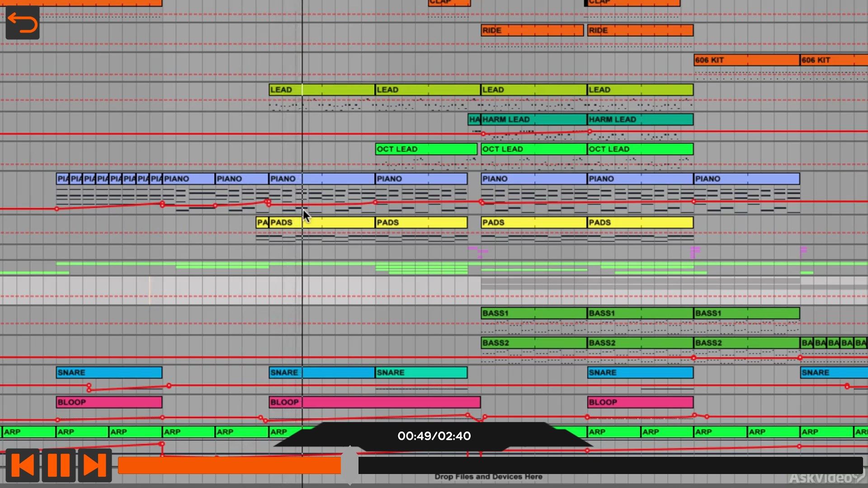Pause the video playback

(x=59, y=465)
